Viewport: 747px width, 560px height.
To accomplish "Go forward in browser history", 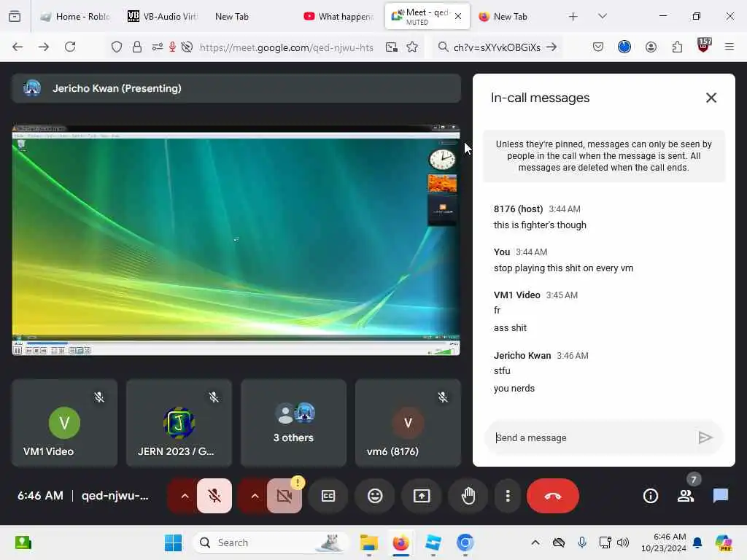I will 44,47.
